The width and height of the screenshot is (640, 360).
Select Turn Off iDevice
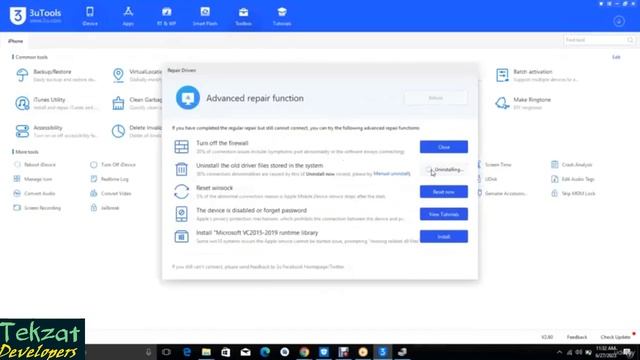(113, 164)
